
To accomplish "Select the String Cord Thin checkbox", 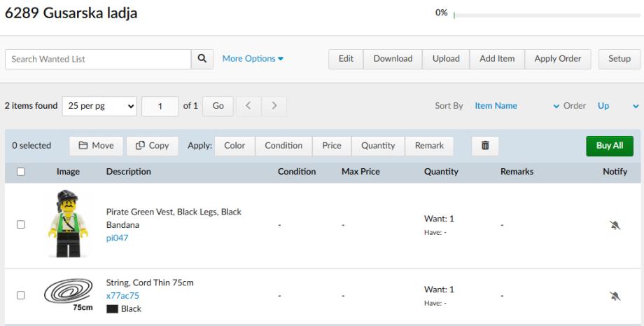I will [x=20, y=295].
